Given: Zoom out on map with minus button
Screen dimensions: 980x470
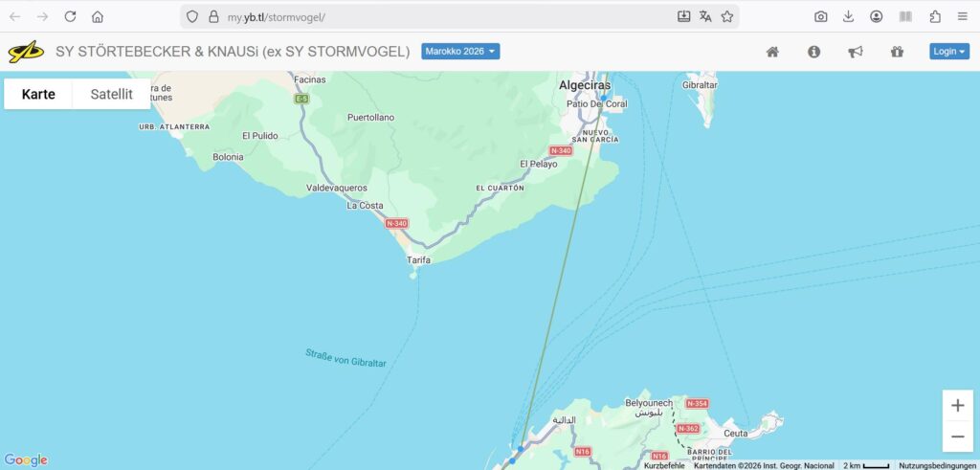Looking at the screenshot, I should click(x=958, y=437).
